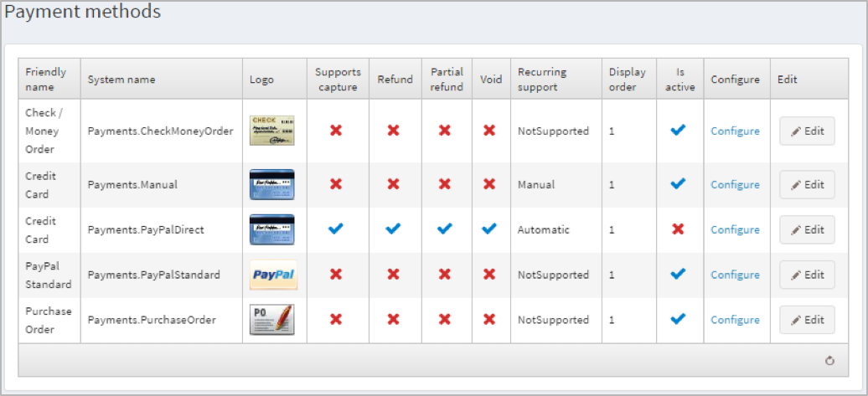This screenshot has width=868, height=396.
Task: Open Configure link for Payments.PayPalDirect
Action: (735, 230)
